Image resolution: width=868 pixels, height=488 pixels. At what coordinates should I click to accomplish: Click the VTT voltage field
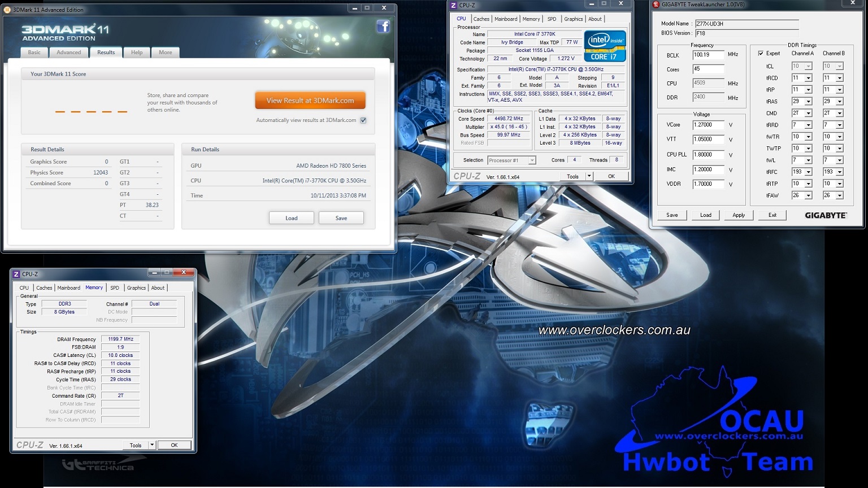point(708,140)
